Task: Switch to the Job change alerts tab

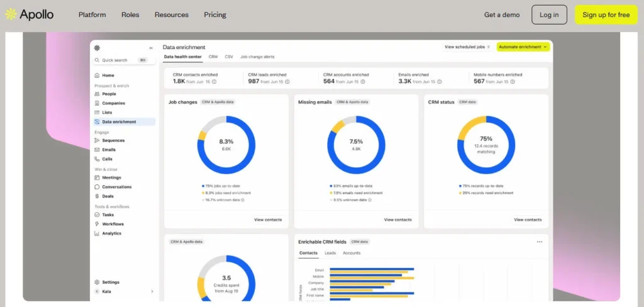Action: (x=257, y=57)
